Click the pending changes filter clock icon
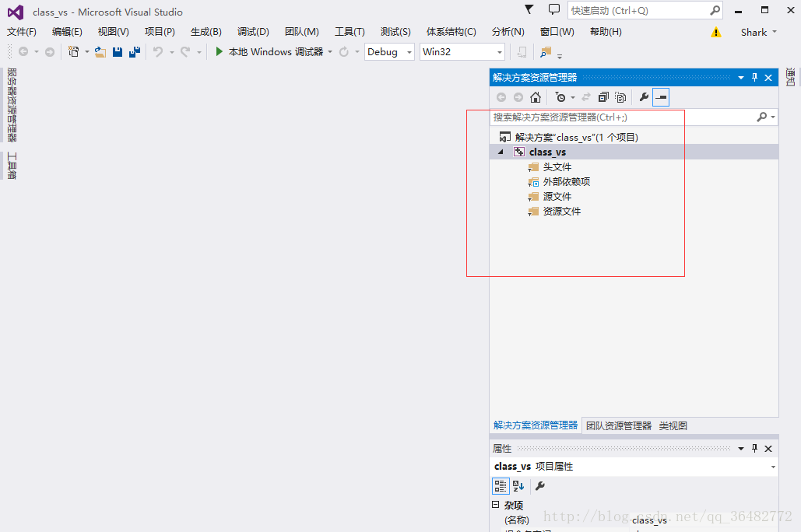The width and height of the screenshot is (801, 532). 560,97
